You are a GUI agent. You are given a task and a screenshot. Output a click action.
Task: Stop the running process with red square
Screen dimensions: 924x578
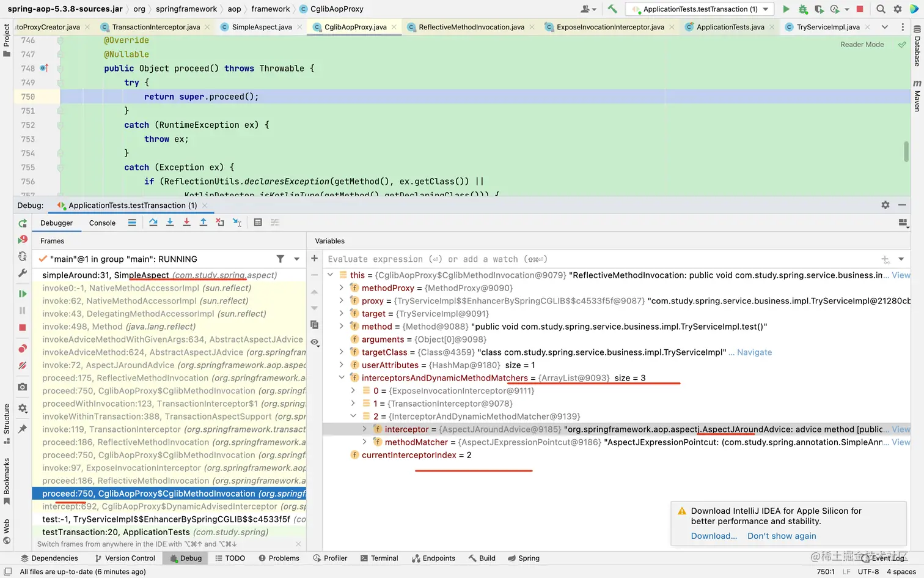coord(860,9)
